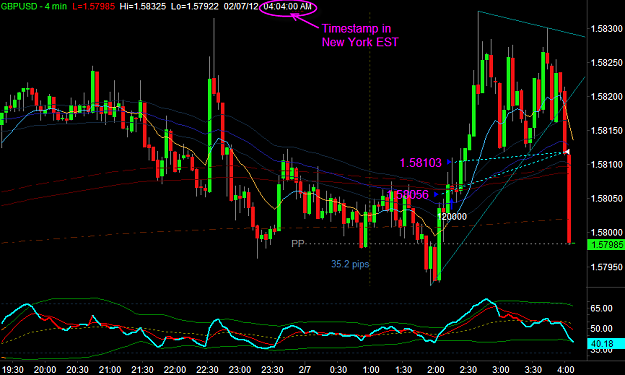625x375 pixels.
Task: Click the 1.58250 price axis label
Action: 607,63
